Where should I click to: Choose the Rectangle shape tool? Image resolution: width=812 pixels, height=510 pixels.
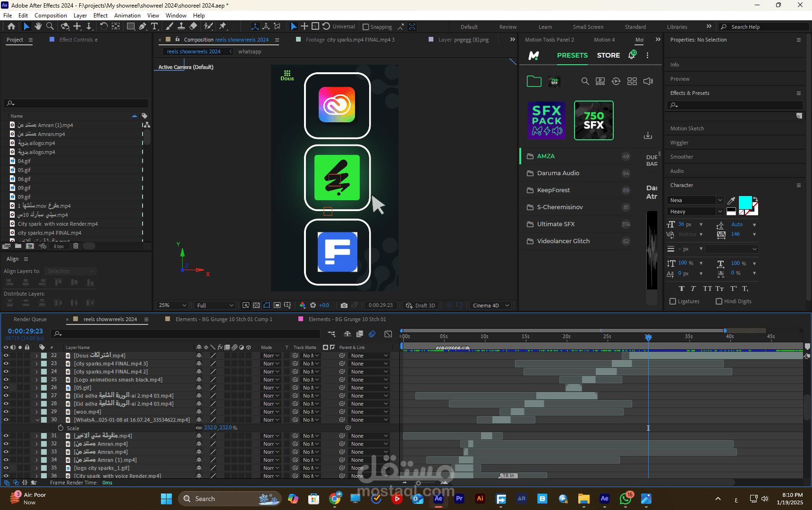click(131, 26)
